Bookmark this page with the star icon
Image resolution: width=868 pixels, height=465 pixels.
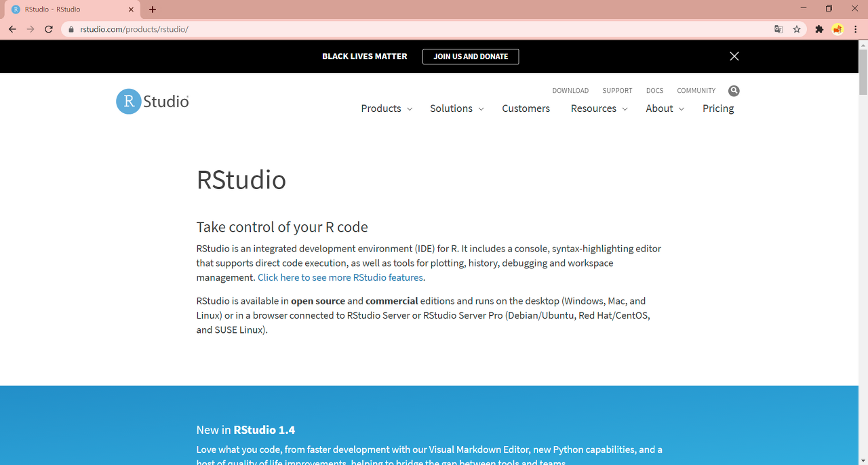pyautogui.click(x=797, y=29)
